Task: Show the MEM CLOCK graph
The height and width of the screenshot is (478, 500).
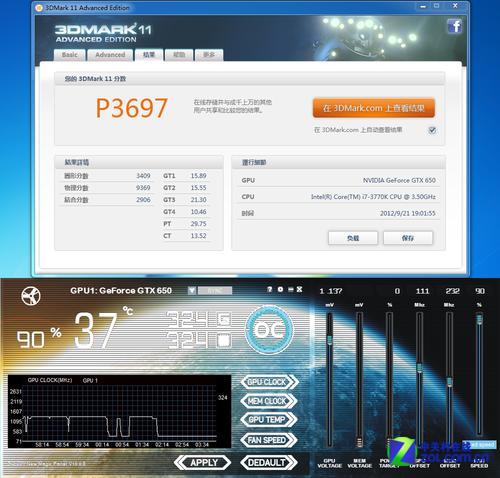Action: click(x=269, y=401)
